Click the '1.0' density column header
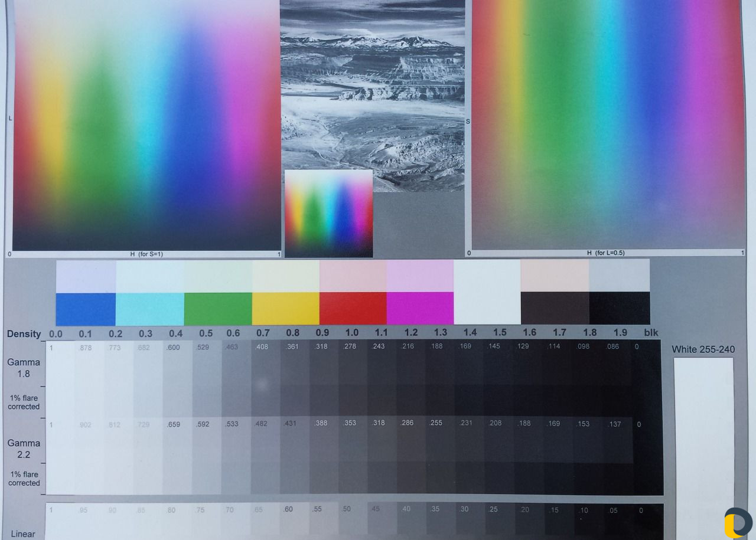The height and width of the screenshot is (540, 756). pos(352,333)
